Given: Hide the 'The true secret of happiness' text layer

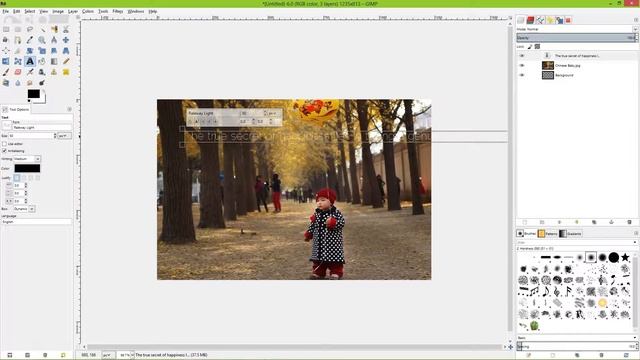Looking at the screenshot, I should [522, 56].
